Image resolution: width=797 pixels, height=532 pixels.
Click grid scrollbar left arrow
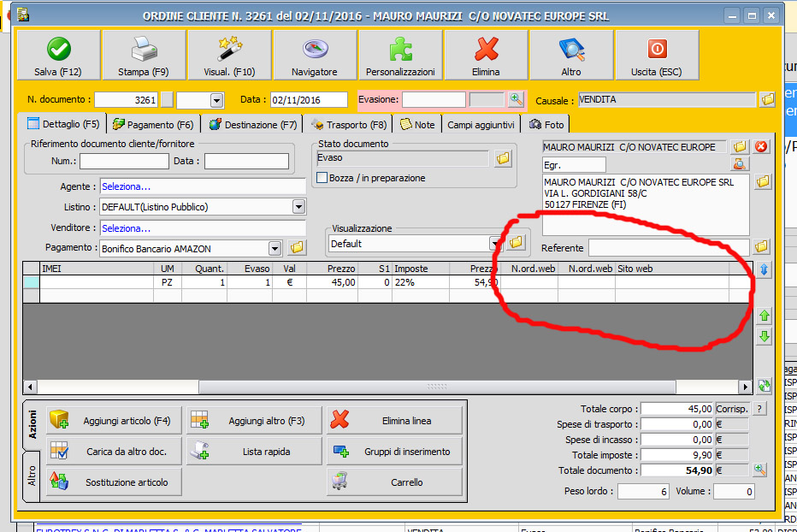pyautogui.click(x=30, y=387)
